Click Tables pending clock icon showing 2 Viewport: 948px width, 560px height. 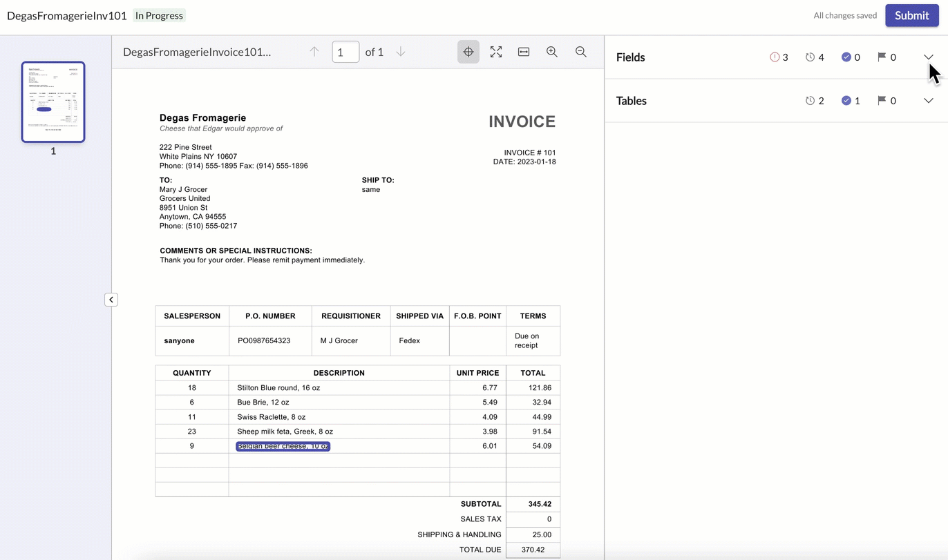coord(810,101)
